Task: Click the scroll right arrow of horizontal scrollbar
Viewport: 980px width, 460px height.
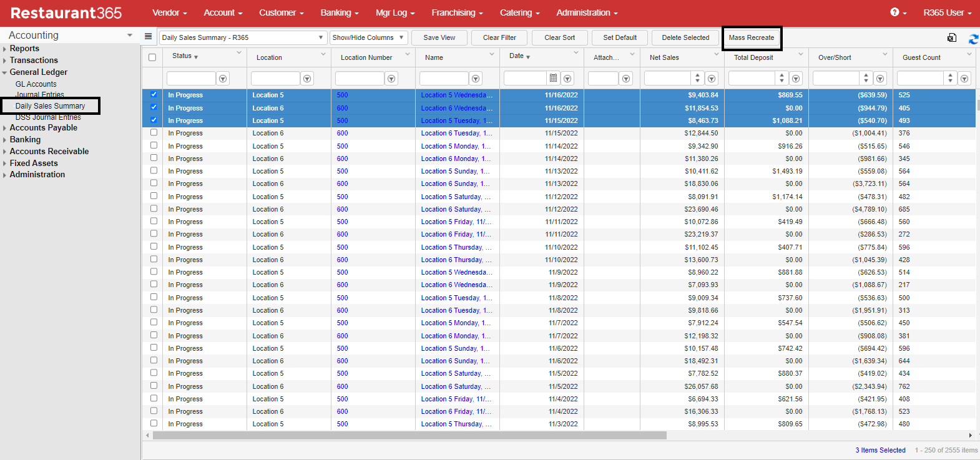Action: [971, 435]
